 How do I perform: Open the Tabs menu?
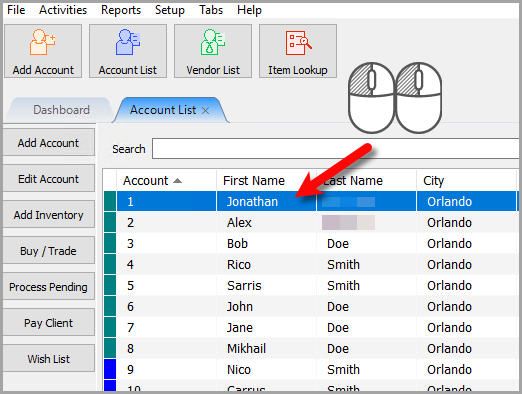[x=211, y=10]
